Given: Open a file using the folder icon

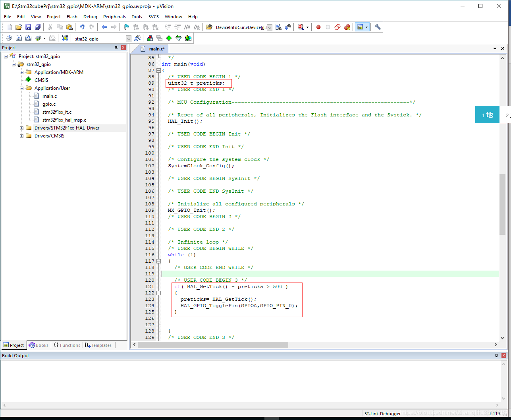Looking at the screenshot, I should pos(19,27).
